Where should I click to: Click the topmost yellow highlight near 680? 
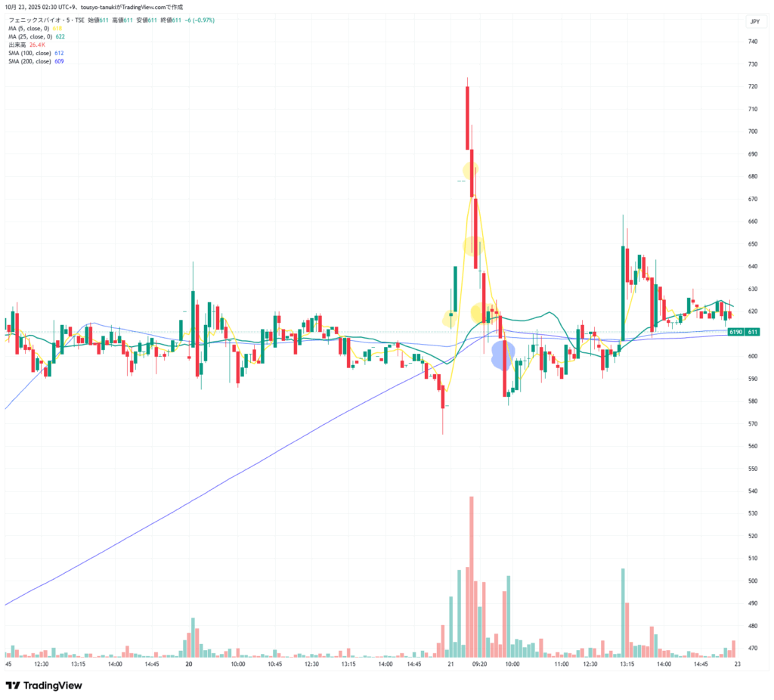[471, 170]
